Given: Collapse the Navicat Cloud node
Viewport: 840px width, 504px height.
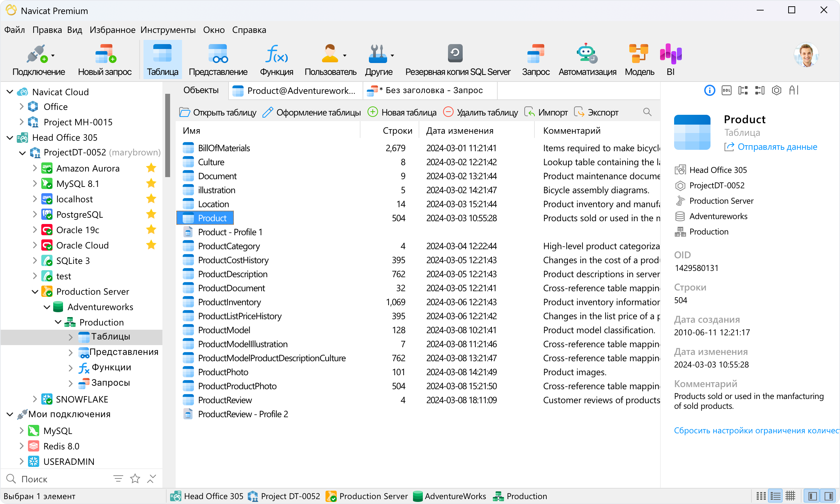Looking at the screenshot, I should click(10, 92).
